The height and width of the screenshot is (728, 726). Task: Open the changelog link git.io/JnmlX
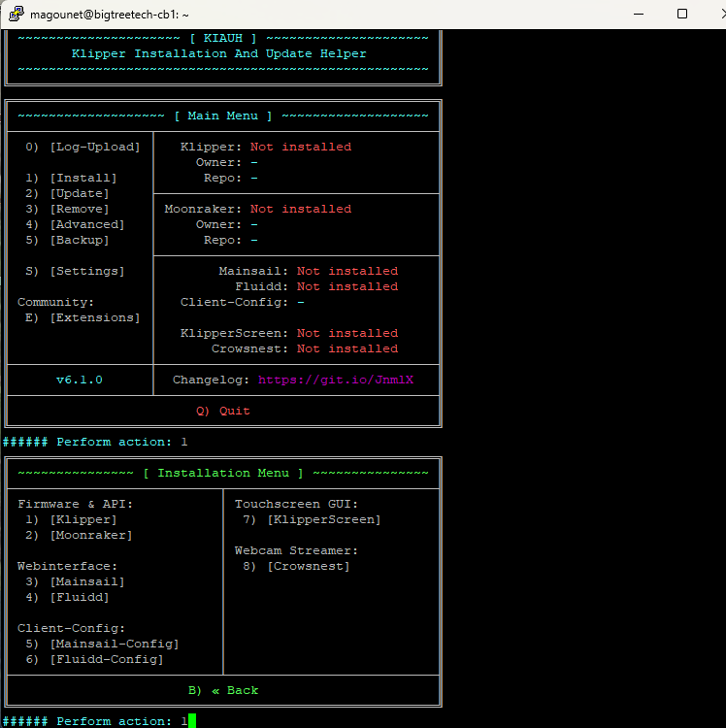pyautogui.click(x=336, y=380)
